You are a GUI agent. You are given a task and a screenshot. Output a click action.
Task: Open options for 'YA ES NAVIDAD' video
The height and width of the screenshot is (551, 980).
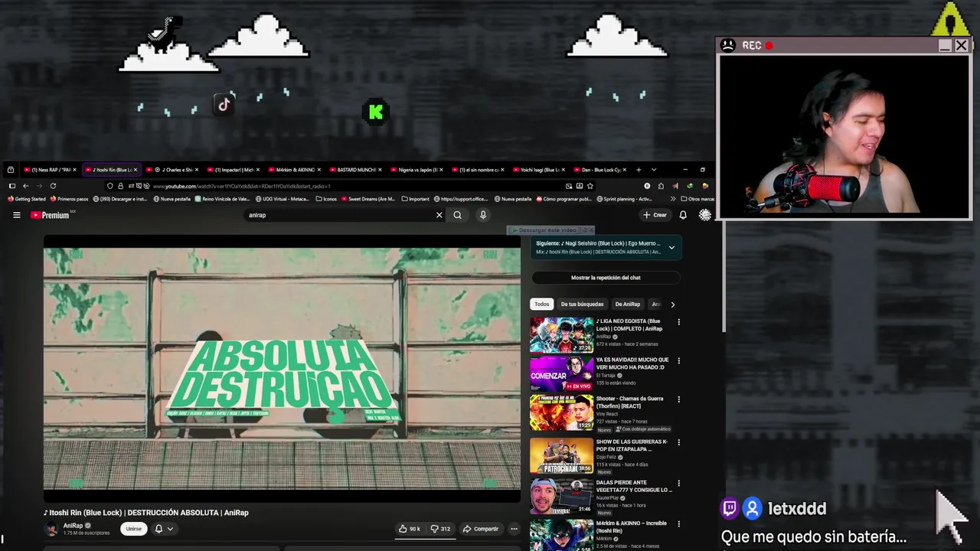pyautogui.click(x=678, y=360)
